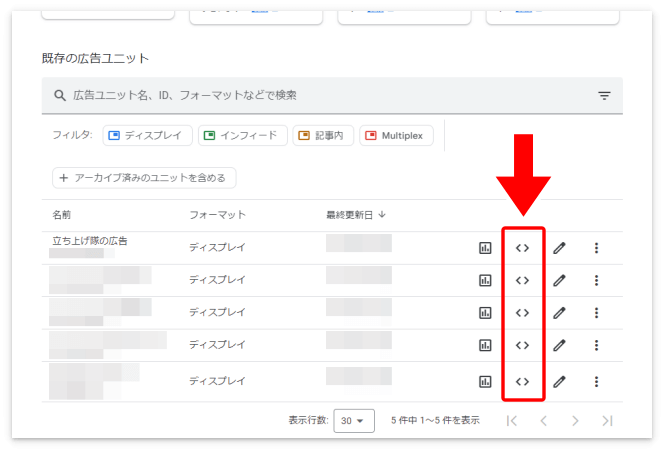This screenshot has width=664, height=451.
Task: Click edit pencil in fourth ad unit row
Action: (x=559, y=345)
